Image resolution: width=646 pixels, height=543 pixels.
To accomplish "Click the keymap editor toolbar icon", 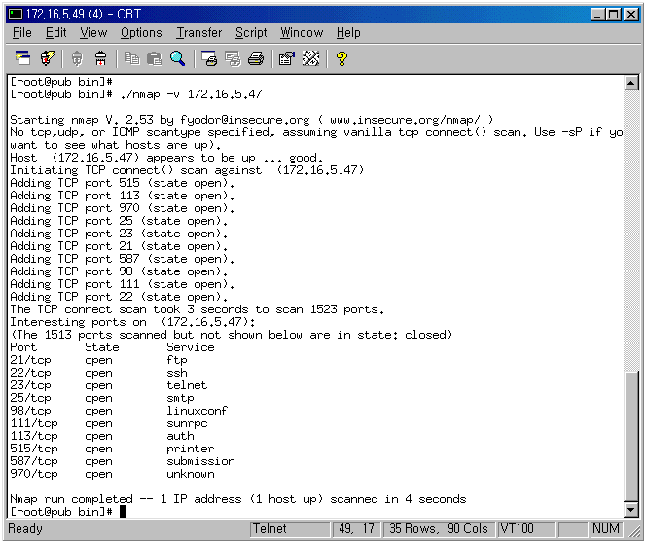I will tap(311, 59).
